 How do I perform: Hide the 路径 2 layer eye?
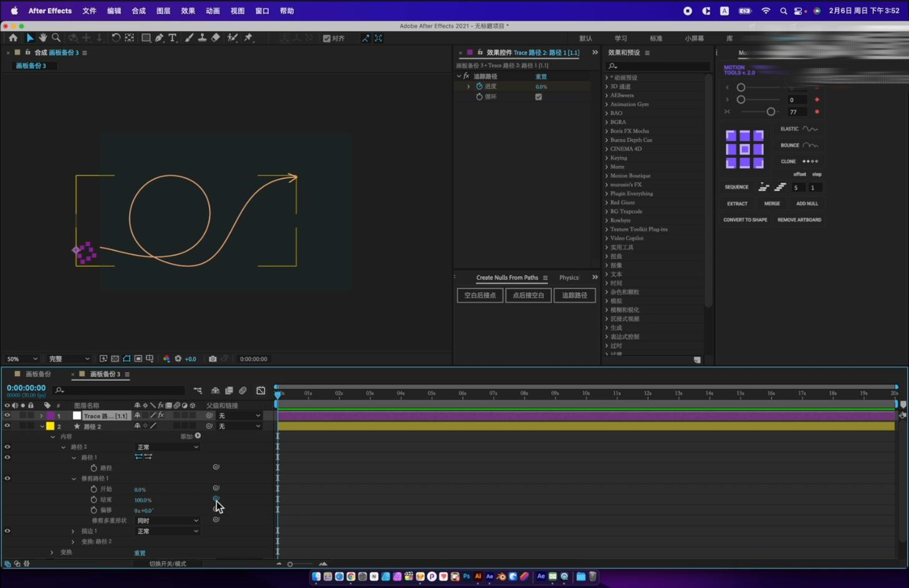pyautogui.click(x=7, y=427)
